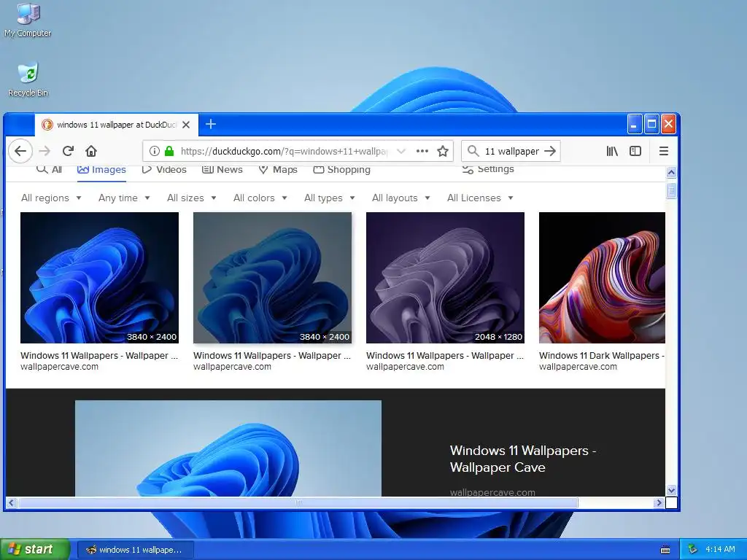The width and height of the screenshot is (747, 560).
Task: Select the taskbar windows 11 wallpaper button
Action: point(135,550)
